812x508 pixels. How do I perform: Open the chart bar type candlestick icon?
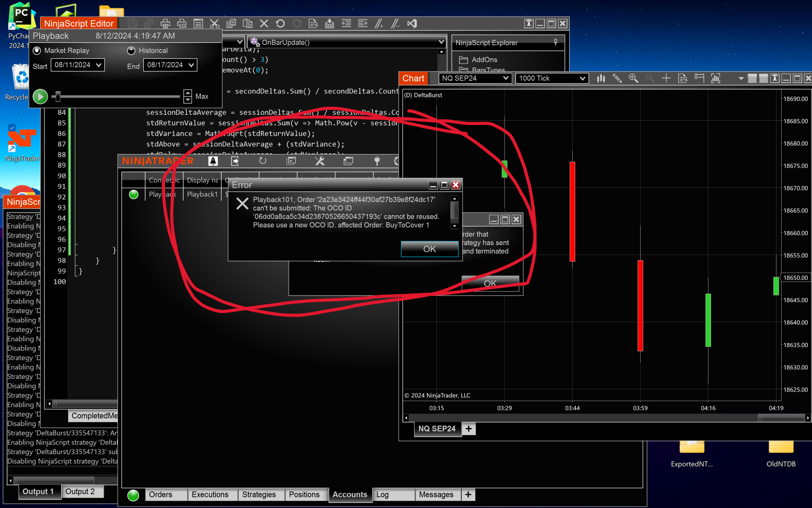pos(601,78)
